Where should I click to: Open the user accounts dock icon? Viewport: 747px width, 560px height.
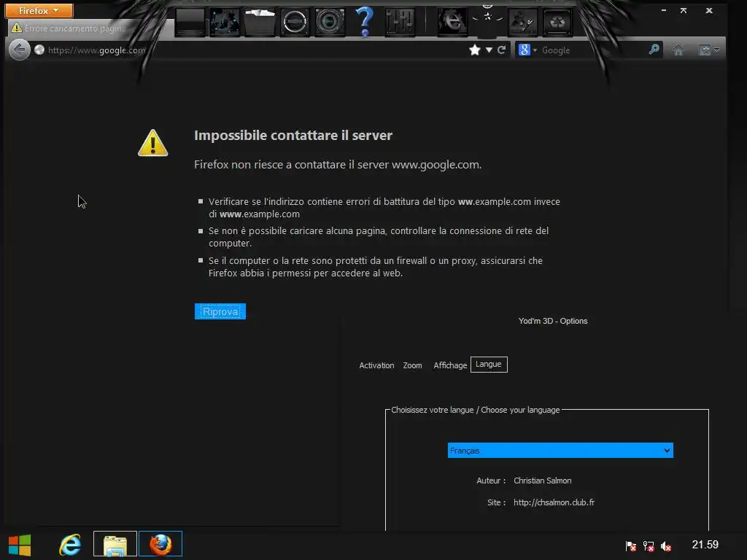(x=522, y=22)
